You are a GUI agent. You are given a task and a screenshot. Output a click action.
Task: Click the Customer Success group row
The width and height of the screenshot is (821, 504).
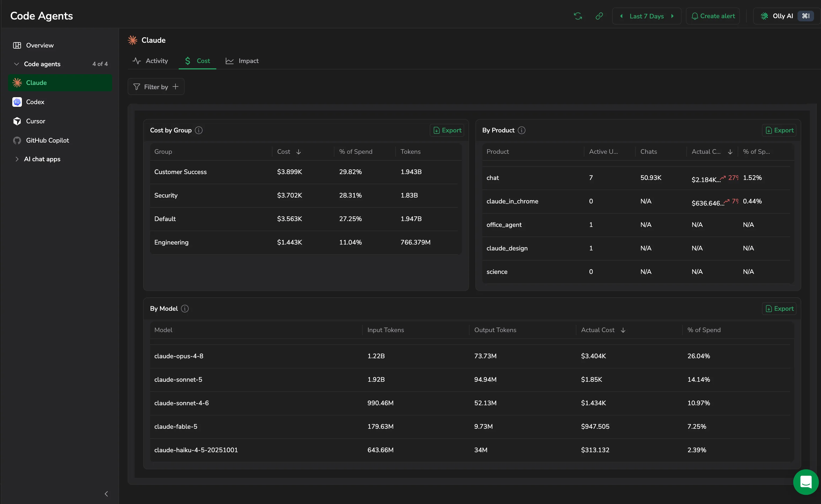(304, 172)
